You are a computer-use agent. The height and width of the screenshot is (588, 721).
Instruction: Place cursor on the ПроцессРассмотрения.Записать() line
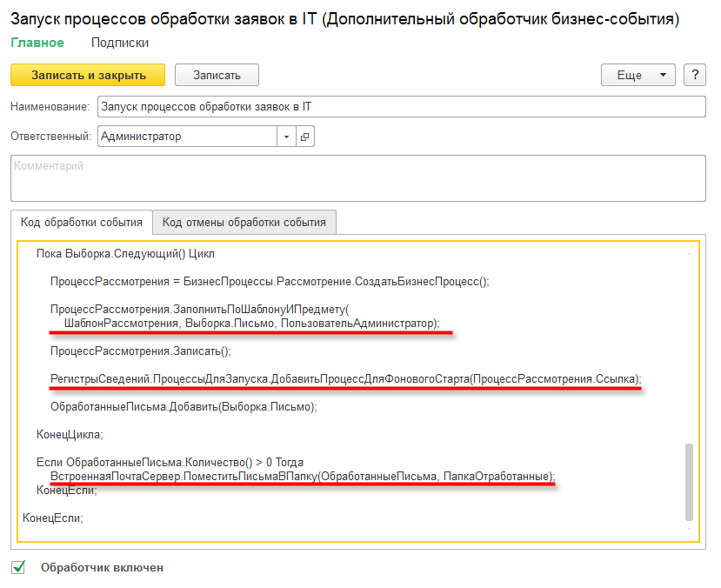(141, 352)
